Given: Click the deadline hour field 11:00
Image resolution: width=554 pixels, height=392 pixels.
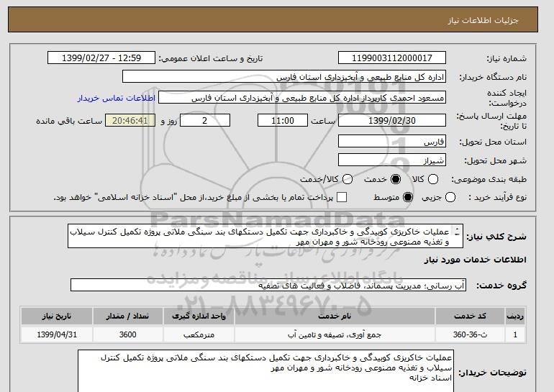Looking at the screenshot, I should click(283, 120).
